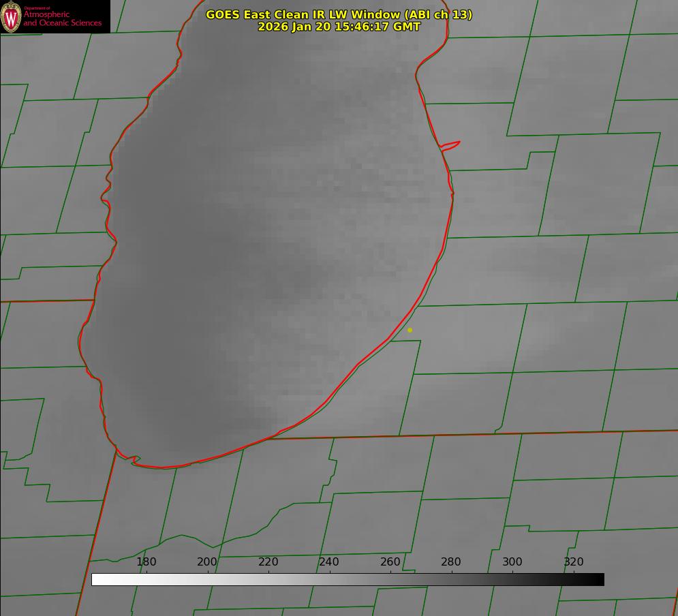Image resolution: width=678 pixels, height=616 pixels.
Task: Click the UW crest logo icon
Action: click(11, 16)
